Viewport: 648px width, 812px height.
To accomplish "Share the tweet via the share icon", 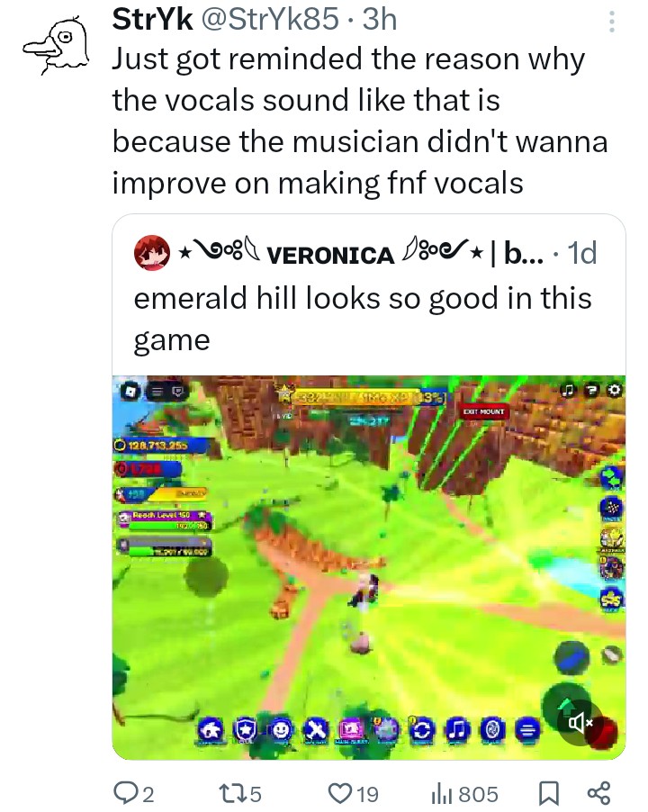I will pos(599,793).
